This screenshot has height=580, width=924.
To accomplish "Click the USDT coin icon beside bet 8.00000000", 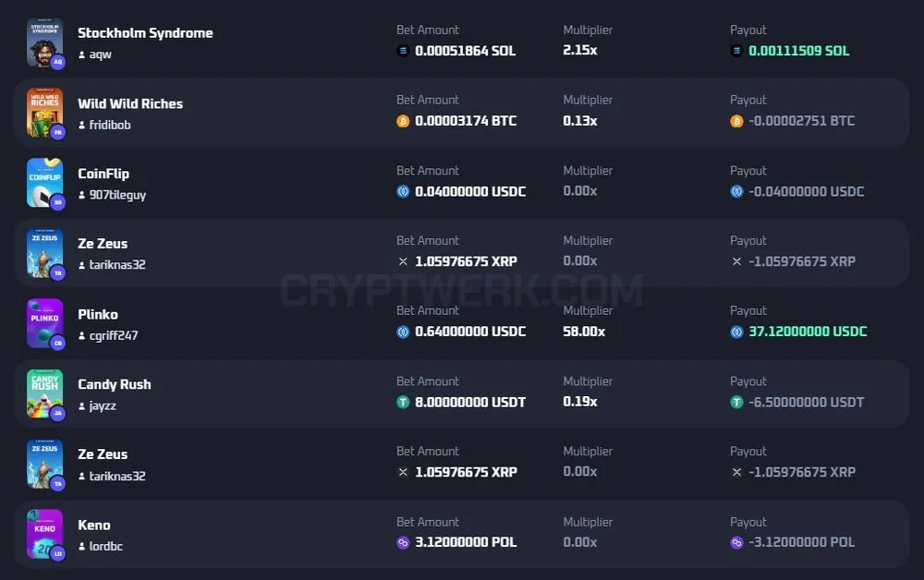I will tap(403, 402).
